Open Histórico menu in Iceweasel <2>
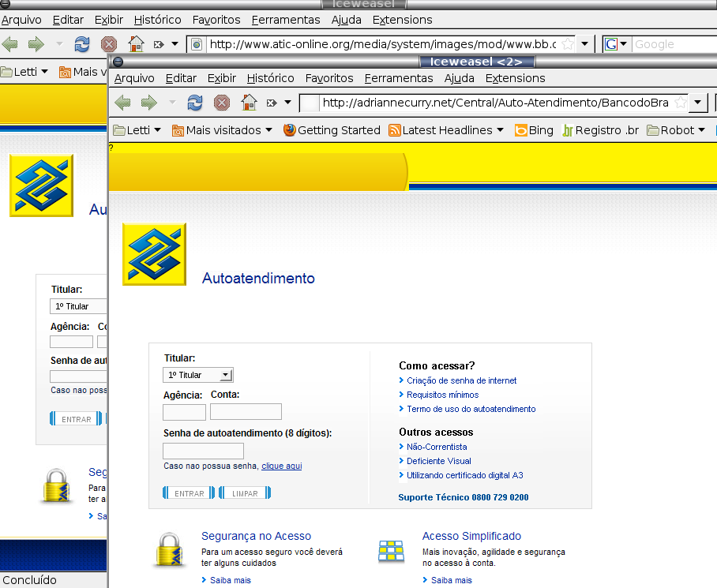The image size is (717, 588). pos(270,78)
